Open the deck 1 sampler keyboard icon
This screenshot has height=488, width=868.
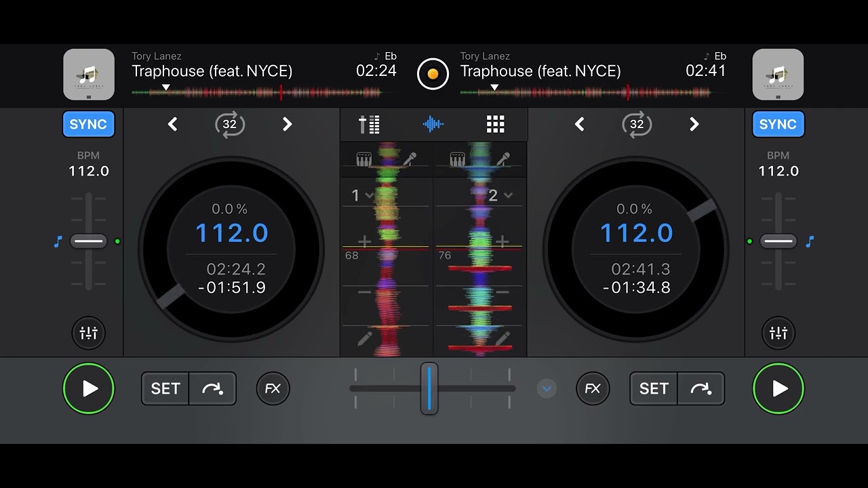(364, 159)
